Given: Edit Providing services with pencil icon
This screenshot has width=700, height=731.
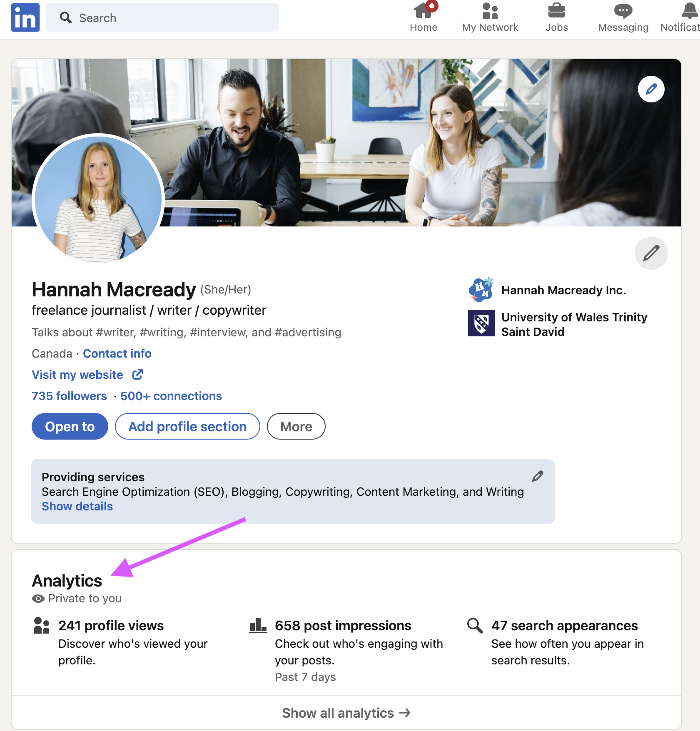Looking at the screenshot, I should click(x=538, y=476).
